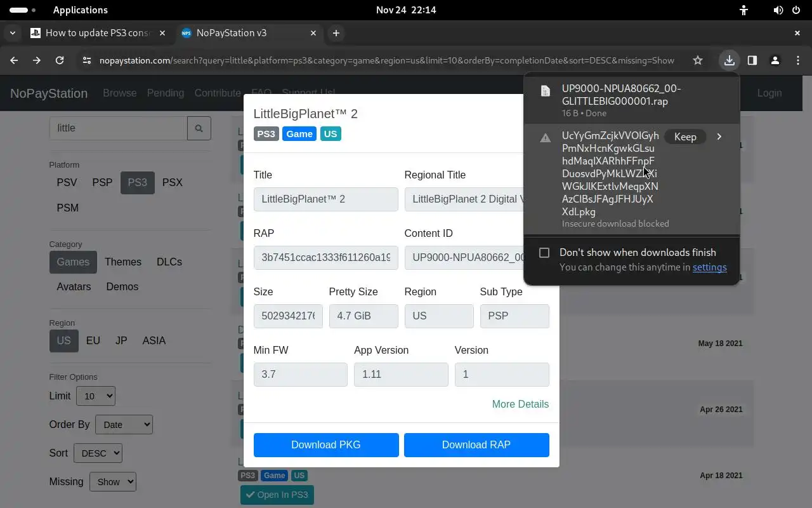
Task: Select the Demos category filter
Action: pyautogui.click(x=122, y=287)
